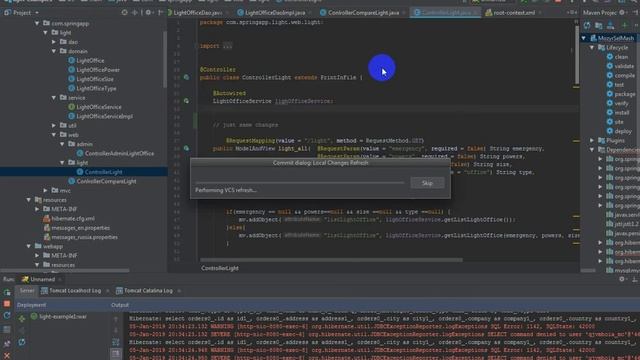Select the light-example1:war deployment
This screenshot has height=360, width=640.
tap(59, 316)
